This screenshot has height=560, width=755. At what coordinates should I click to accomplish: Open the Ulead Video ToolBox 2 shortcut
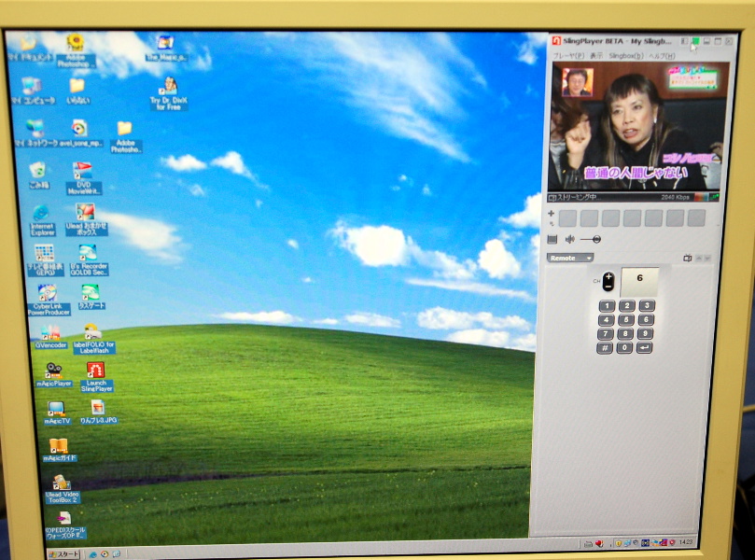click(62, 483)
